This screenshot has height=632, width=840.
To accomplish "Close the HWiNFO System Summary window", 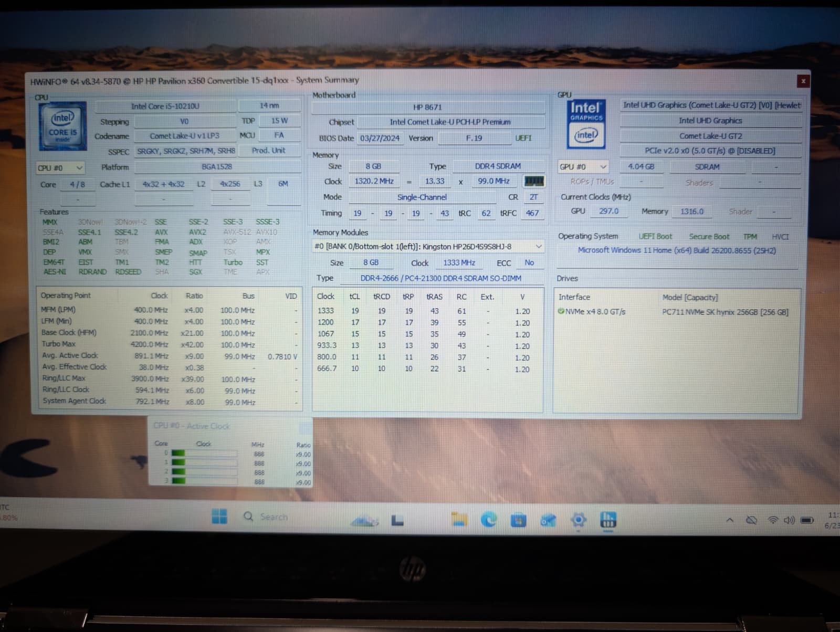I will click(x=803, y=81).
